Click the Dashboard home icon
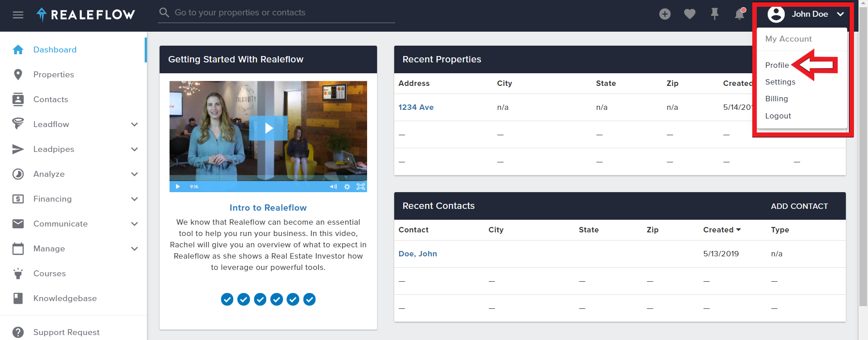The height and width of the screenshot is (340, 868). coord(18,50)
